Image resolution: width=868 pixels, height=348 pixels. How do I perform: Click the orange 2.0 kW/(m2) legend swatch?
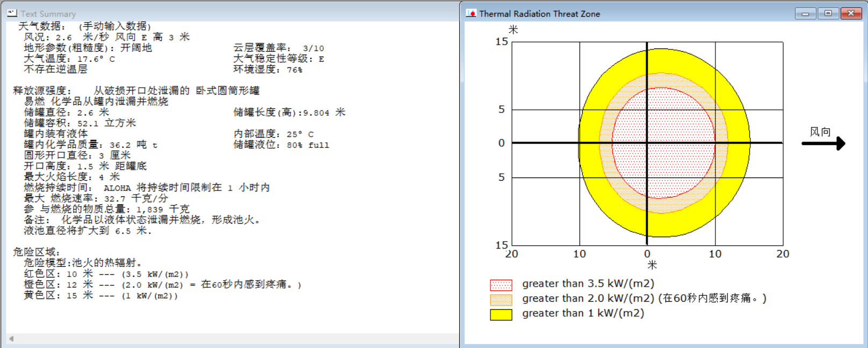click(x=501, y=300)
